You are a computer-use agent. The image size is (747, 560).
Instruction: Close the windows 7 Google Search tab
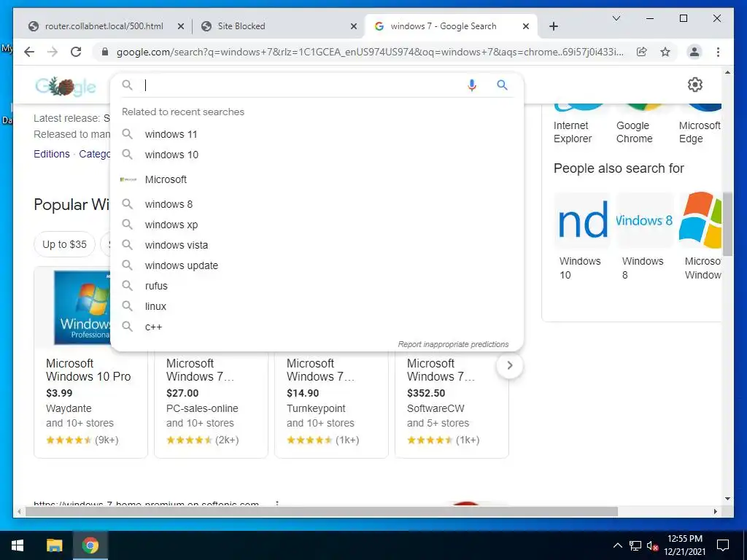[x=525, y=26]
